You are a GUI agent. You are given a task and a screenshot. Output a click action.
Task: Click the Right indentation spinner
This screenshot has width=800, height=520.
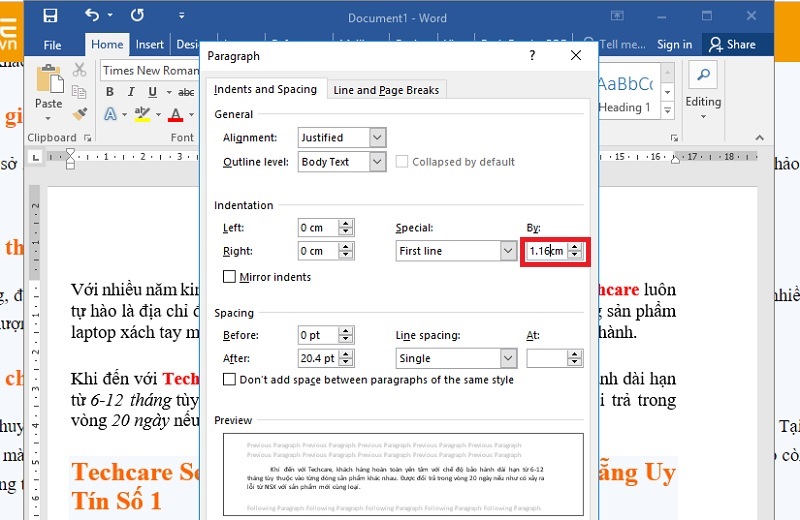tap(346, 251)
